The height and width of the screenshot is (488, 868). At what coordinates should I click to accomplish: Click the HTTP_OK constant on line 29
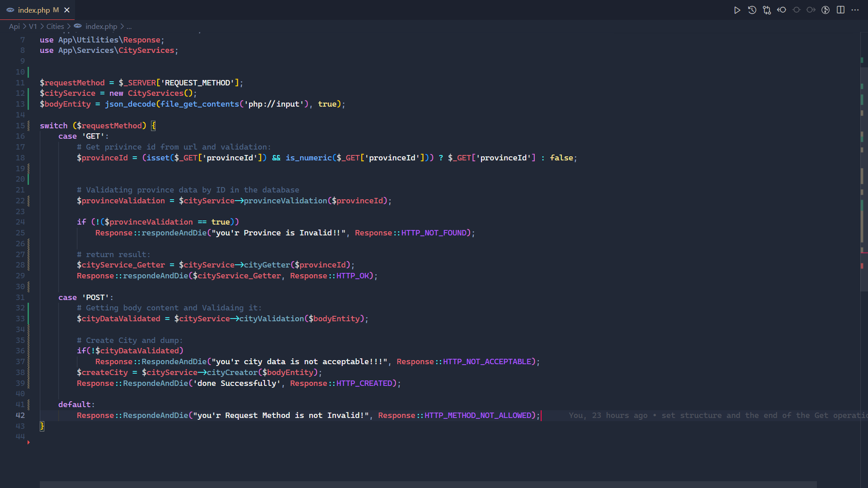pos(353,276)
